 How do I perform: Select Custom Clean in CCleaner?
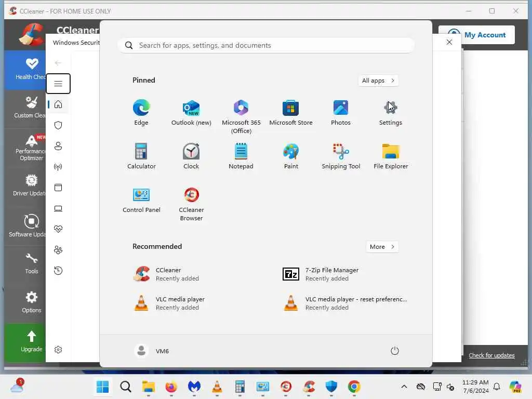coord(25,107)
